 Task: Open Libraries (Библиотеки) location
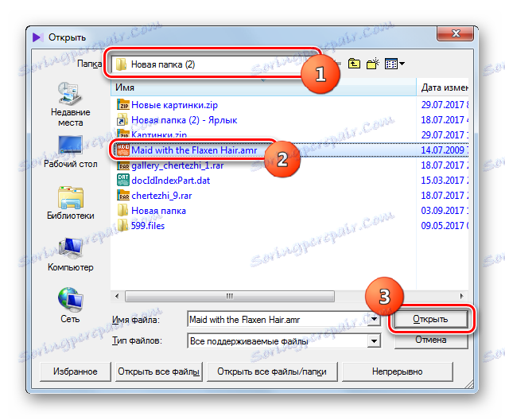(x=70, y=203)
